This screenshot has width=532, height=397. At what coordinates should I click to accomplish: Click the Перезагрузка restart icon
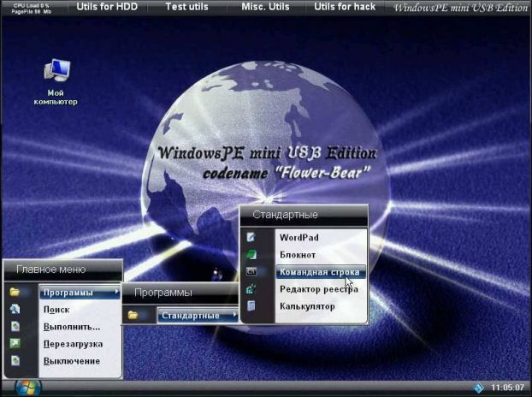(15, 344)
